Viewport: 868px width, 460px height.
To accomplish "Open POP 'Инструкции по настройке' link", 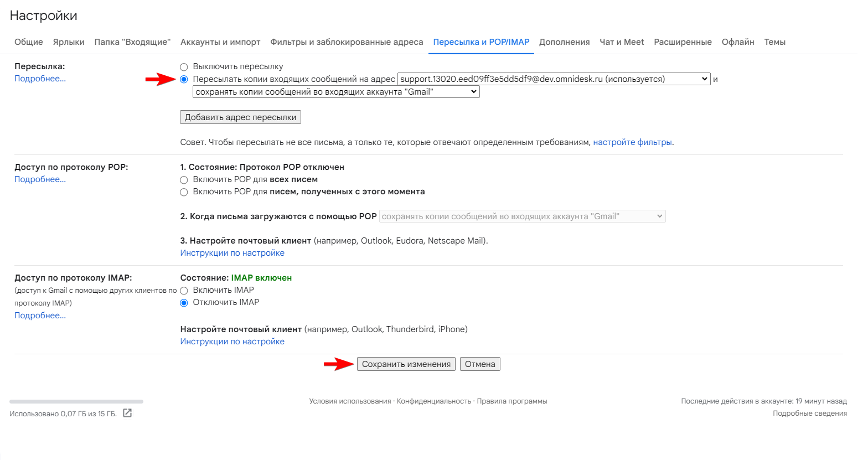I will (232, 253).
